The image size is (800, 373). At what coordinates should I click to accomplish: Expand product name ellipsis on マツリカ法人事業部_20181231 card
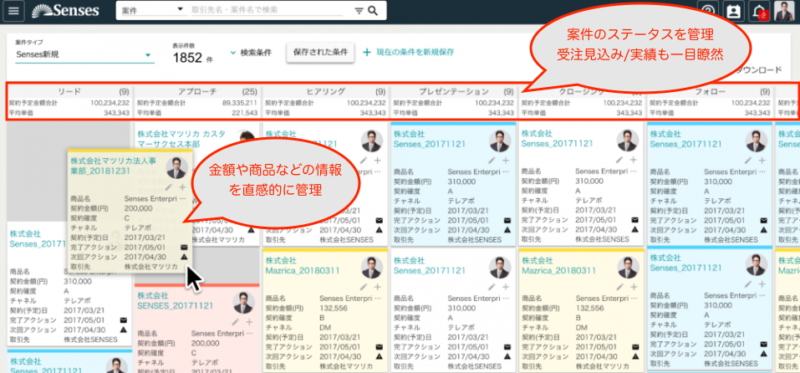pyautogui.click(x=183, y=198)
